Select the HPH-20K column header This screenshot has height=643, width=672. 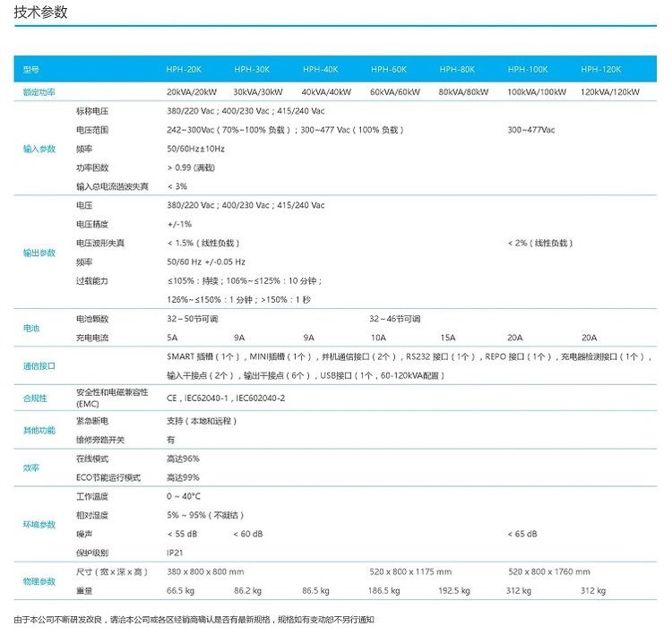click(184, 69)
